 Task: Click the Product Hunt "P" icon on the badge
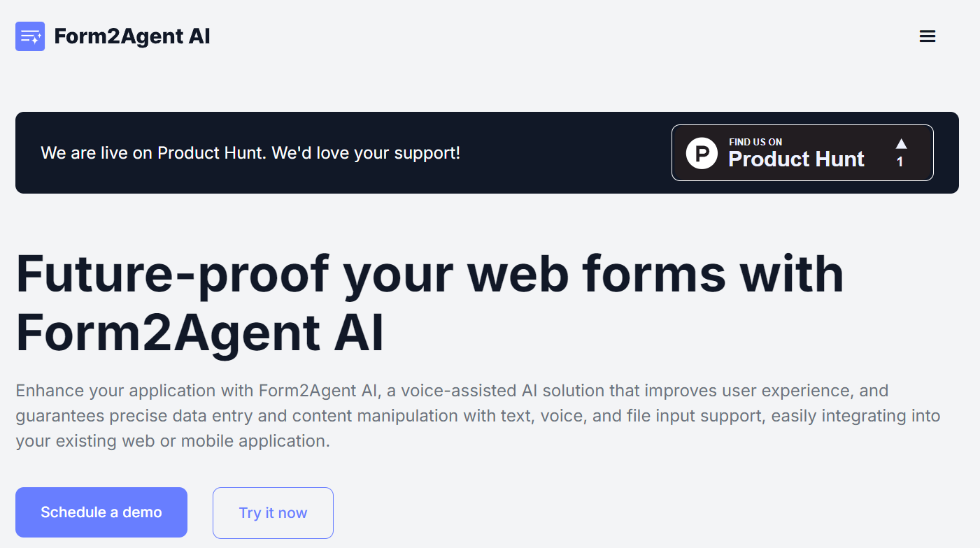702,152
